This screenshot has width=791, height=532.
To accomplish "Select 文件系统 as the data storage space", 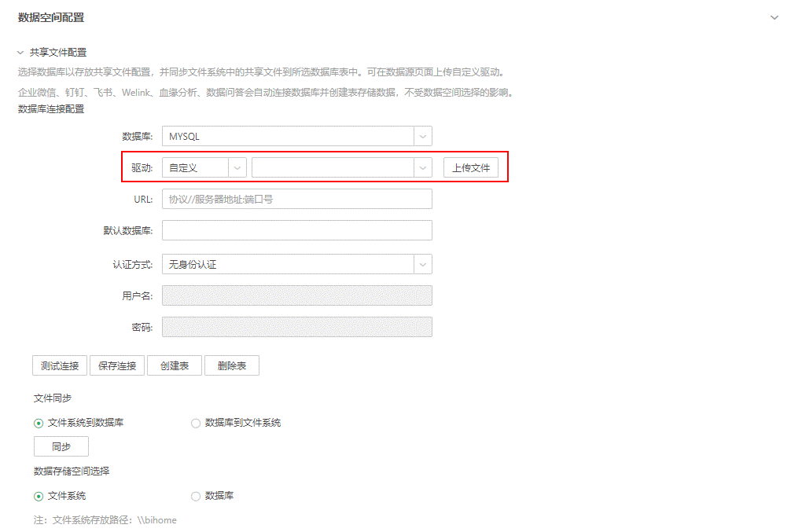I will [x=37, y=495].
